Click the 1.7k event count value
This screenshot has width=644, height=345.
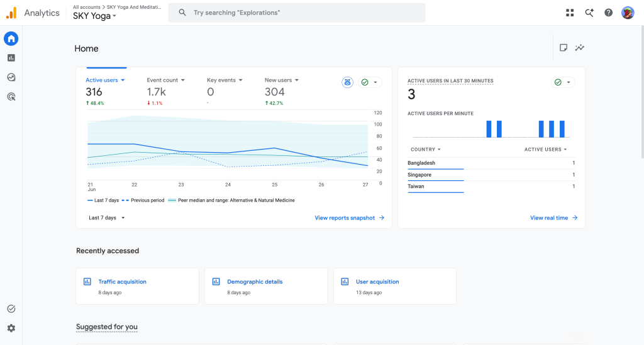click(157, 92)
